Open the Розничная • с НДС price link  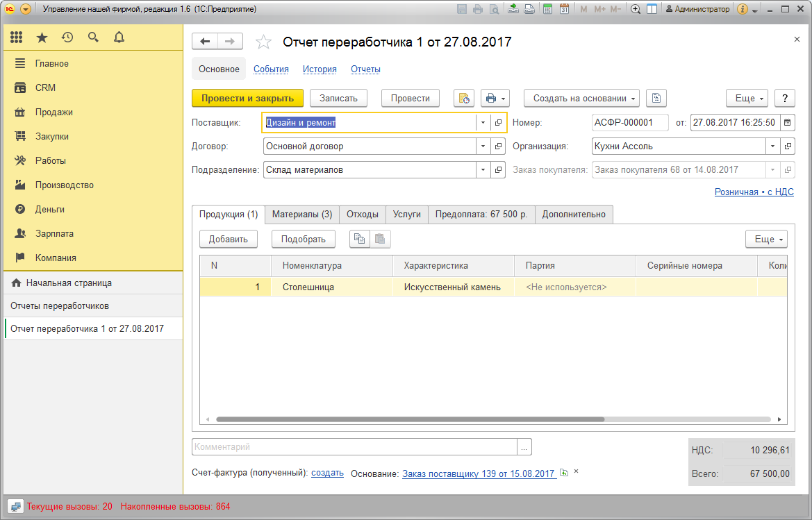(754, 192)
